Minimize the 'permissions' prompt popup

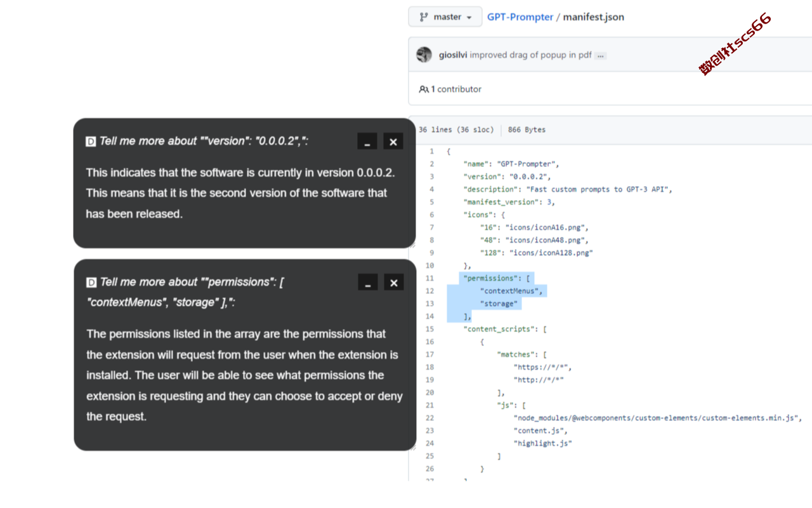tap(368, 282)
